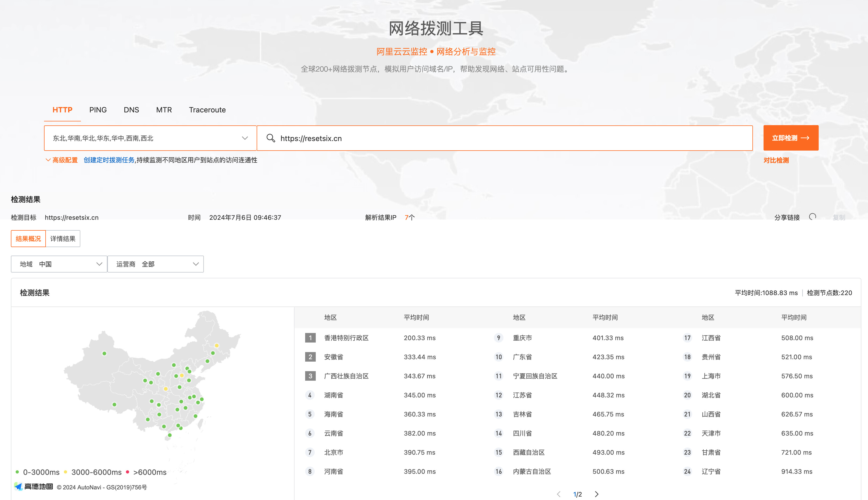Open the 运营商 全部 dropdown

coord(156,264)
